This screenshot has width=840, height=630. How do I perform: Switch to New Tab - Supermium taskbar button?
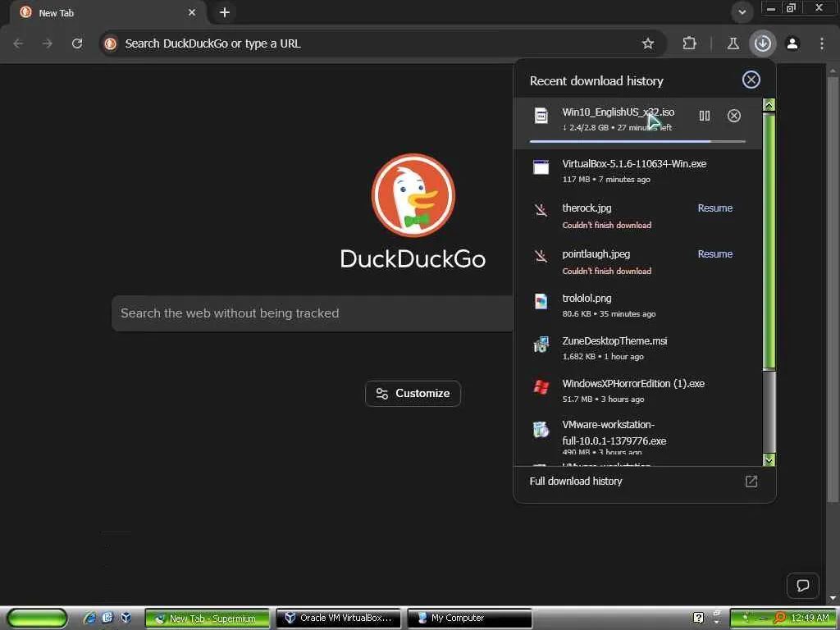pyautogui.click(x=208, y=619)
